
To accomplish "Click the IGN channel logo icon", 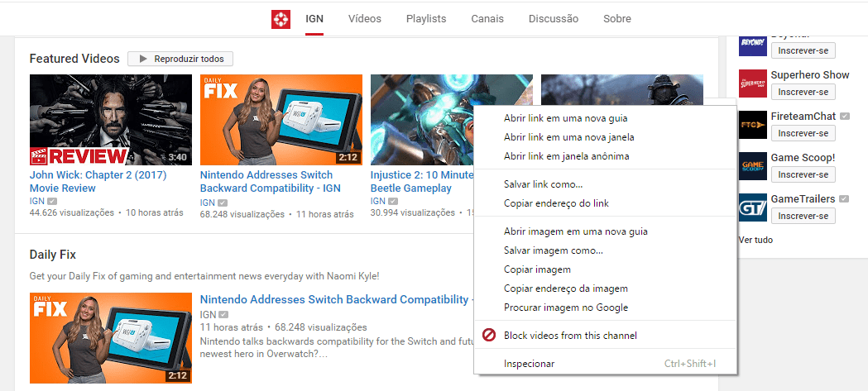I will (x=281, y=19).
